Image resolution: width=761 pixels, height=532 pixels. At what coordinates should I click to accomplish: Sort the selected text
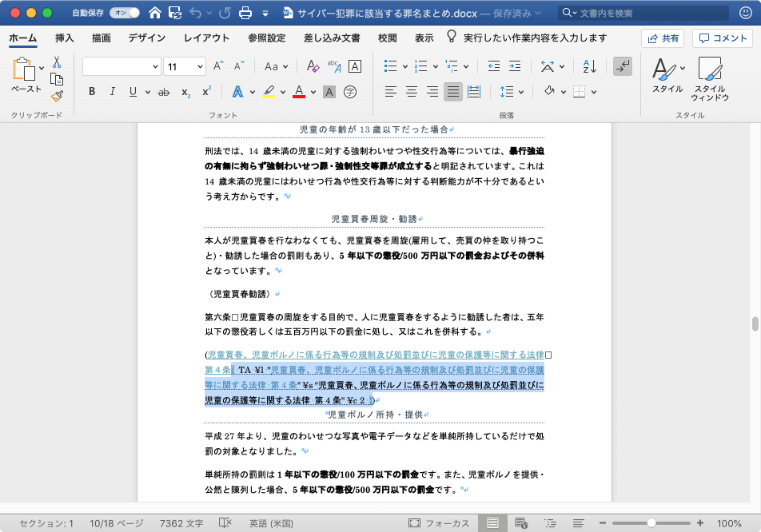click(589, 66)
